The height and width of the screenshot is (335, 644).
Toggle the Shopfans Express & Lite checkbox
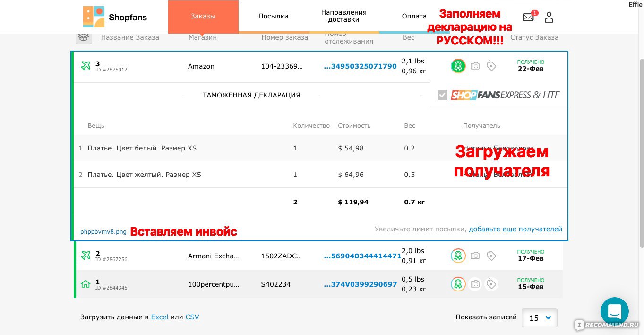442,95
